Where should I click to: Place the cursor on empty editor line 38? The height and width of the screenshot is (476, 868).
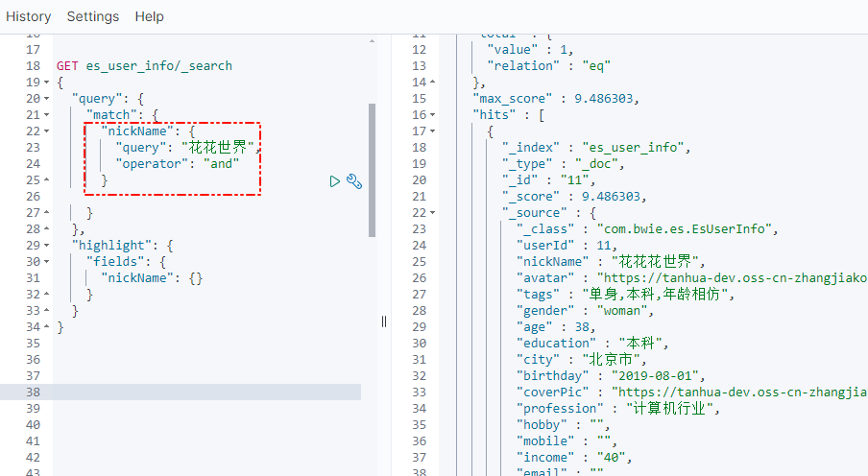pyautogui.click(x=181, y=392)
